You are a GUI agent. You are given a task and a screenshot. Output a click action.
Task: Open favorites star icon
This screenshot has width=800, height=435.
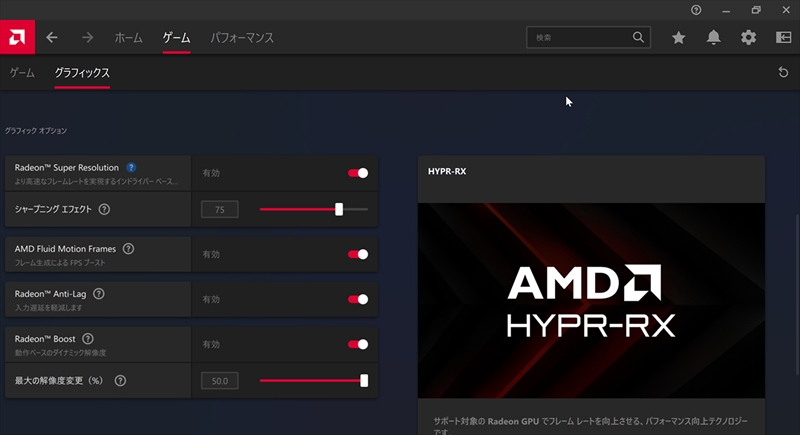point(678,37)
